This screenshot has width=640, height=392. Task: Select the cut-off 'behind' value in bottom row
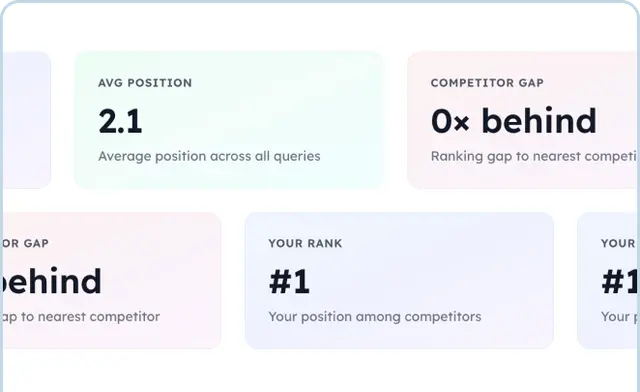pyautogui.click(x=52, y=281)
